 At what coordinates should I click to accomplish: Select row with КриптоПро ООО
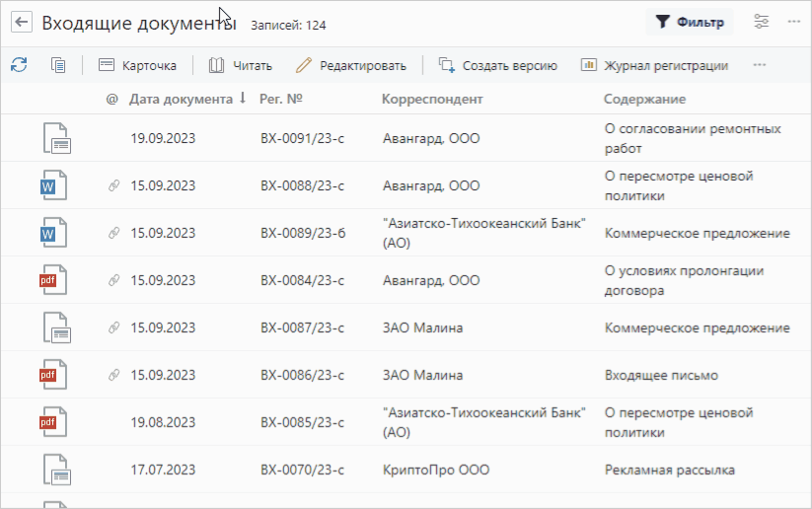coord(435,470)
